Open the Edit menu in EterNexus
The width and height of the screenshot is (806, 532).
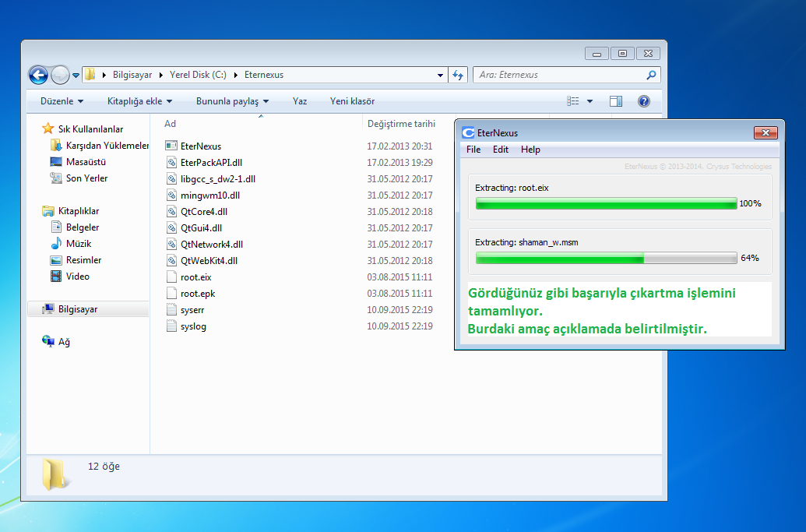tap(501, 150)
